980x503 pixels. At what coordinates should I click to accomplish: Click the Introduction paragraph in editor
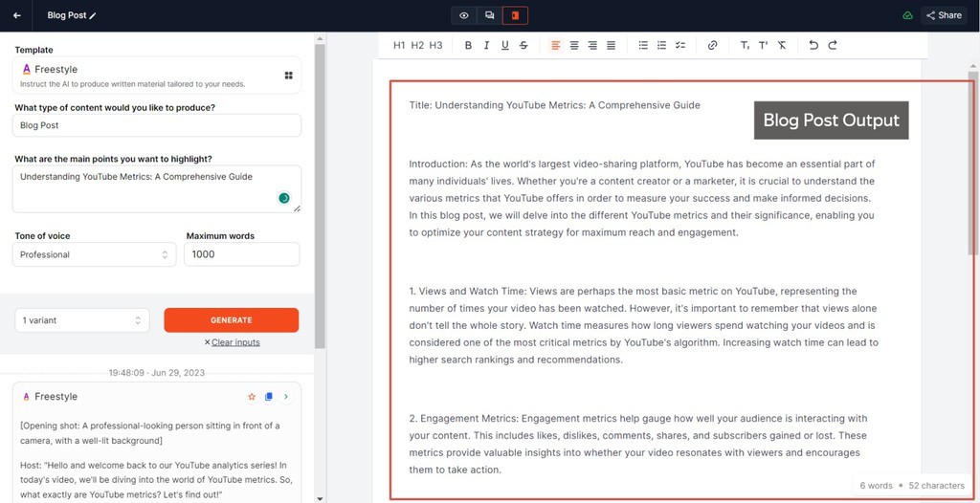click(642, 198)
